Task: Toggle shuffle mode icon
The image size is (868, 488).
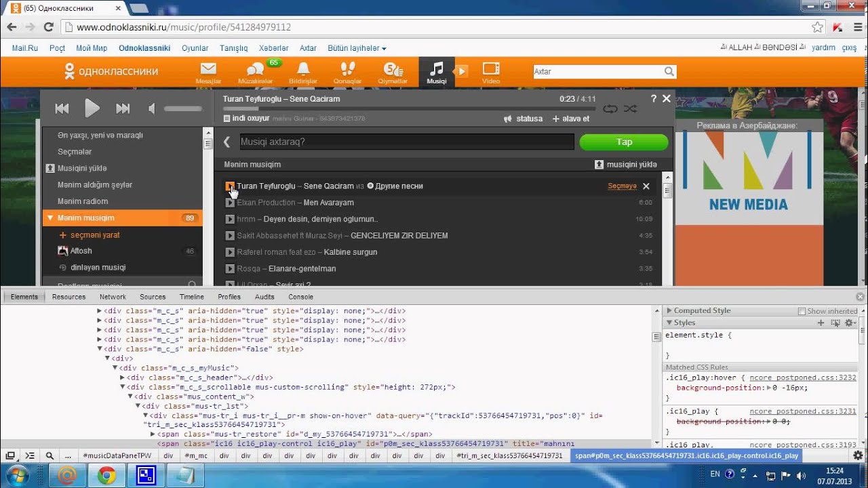Action: point(630,108)
